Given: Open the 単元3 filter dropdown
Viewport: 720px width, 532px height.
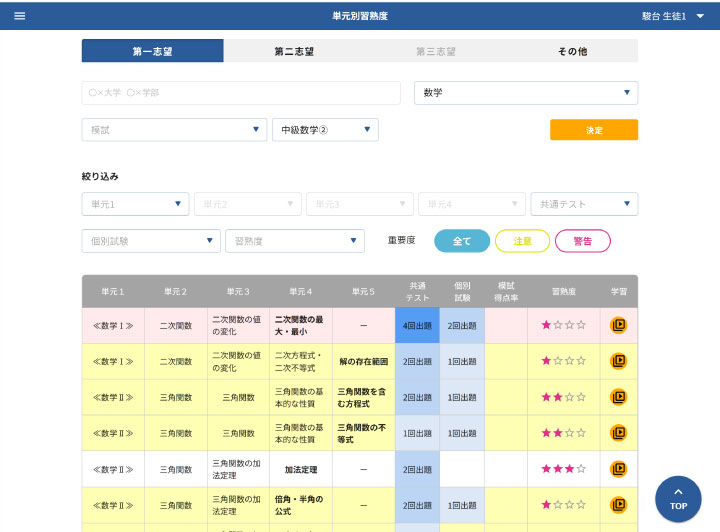Looking at the screenshot, I should 360,204.
